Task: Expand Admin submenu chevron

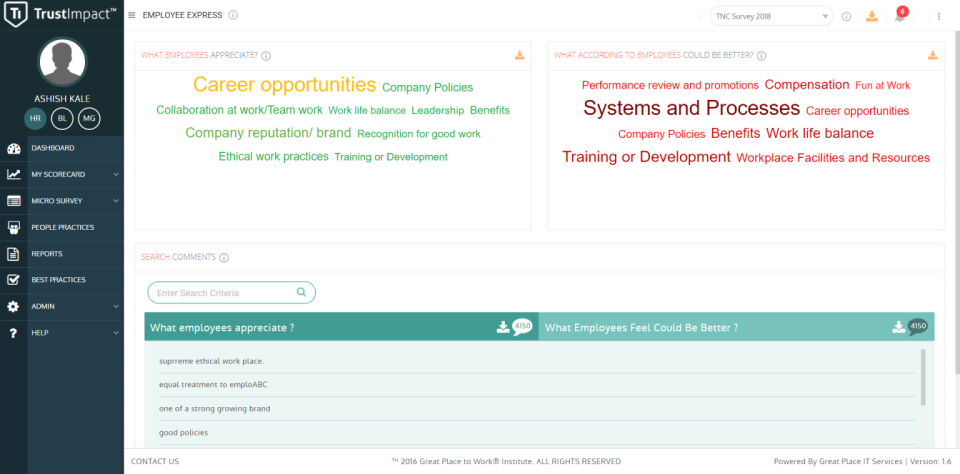Action: point(116,306)
